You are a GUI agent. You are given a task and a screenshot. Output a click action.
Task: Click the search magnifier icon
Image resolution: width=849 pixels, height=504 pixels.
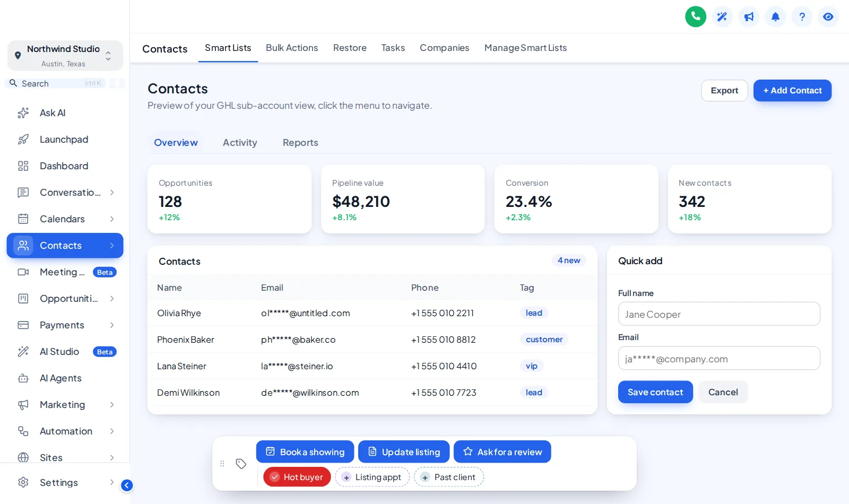tap(14, 83)
